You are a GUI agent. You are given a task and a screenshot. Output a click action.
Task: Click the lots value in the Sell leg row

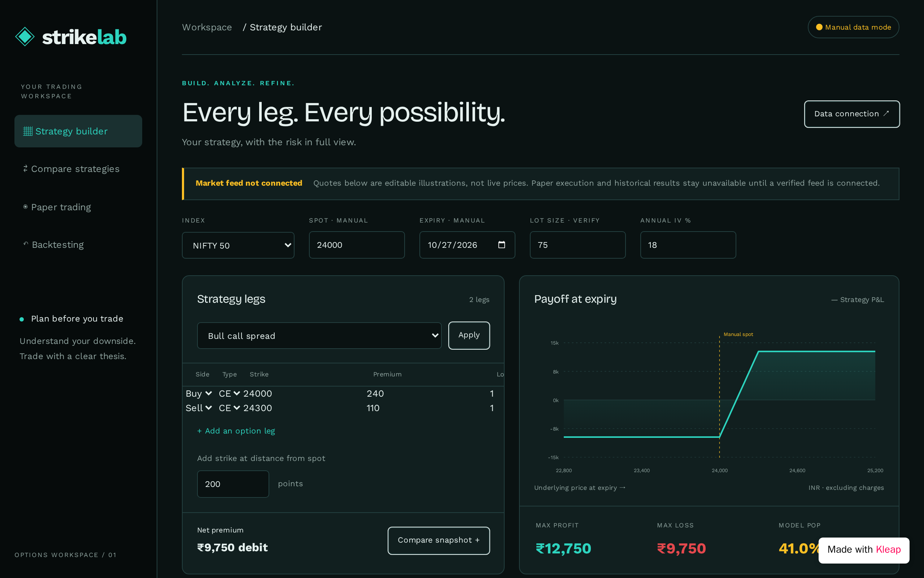coord(492,408)
